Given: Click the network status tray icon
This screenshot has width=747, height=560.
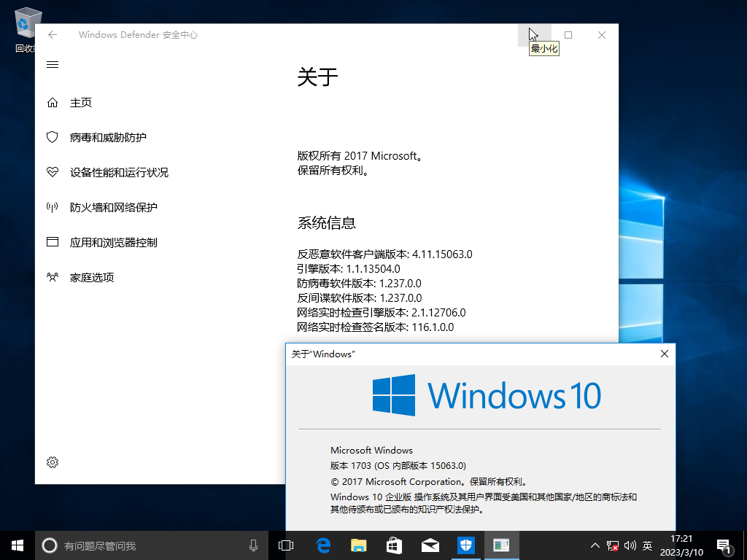Looking at the screenshot, I should coord(613,545).
